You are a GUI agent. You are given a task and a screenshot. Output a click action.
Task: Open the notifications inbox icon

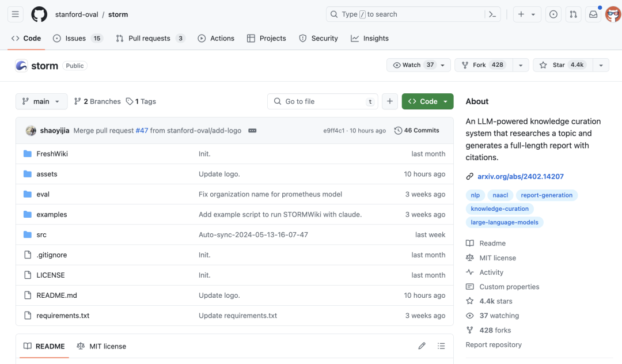pos(593,14)
